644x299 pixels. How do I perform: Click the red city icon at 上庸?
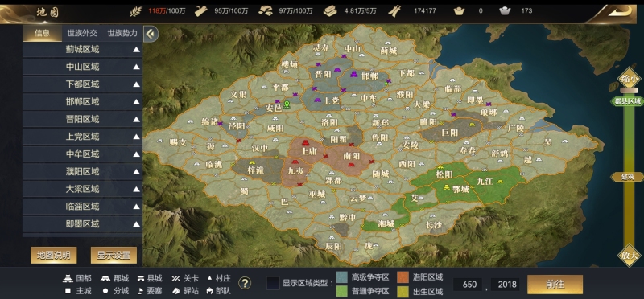(x=305, y=143)
